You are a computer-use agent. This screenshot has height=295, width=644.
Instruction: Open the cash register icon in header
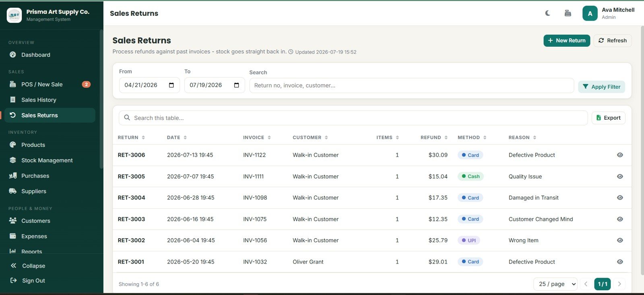[x=568, y=13]
